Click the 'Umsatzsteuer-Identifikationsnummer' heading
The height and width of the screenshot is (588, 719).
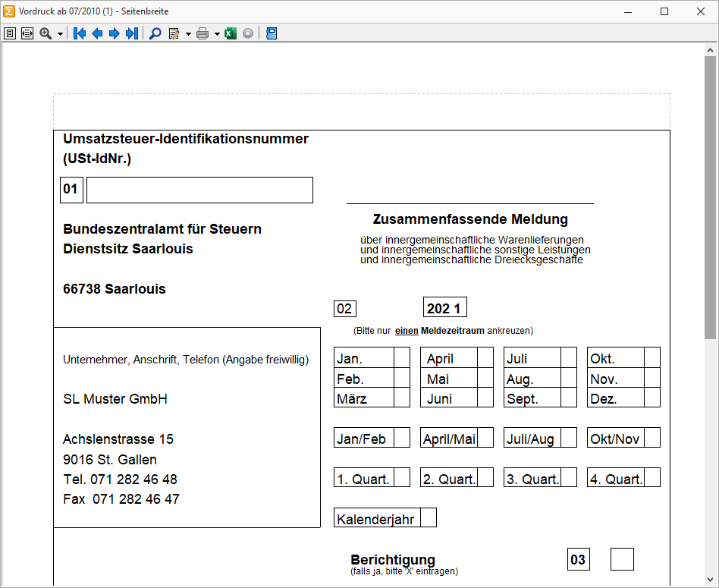[x=186, y=139]
